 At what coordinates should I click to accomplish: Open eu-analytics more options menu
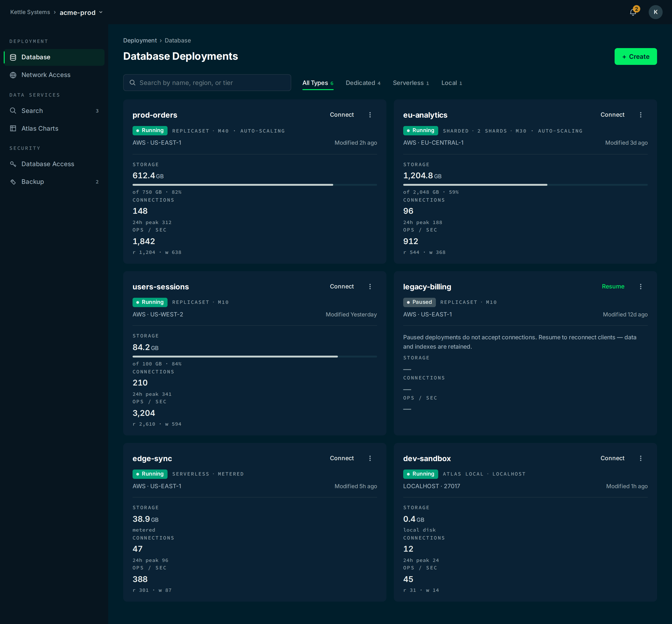(x=640, y=115)
